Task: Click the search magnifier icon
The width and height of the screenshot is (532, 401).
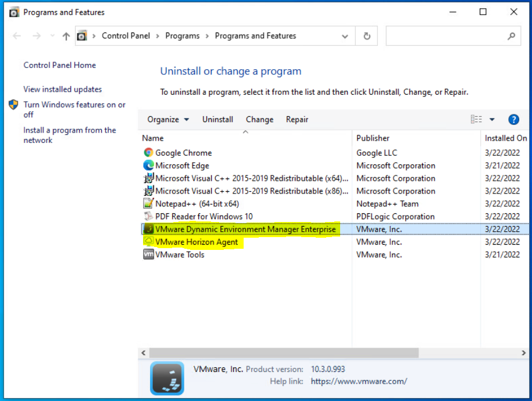Action: pyautogui.click(x=511, y=36)
